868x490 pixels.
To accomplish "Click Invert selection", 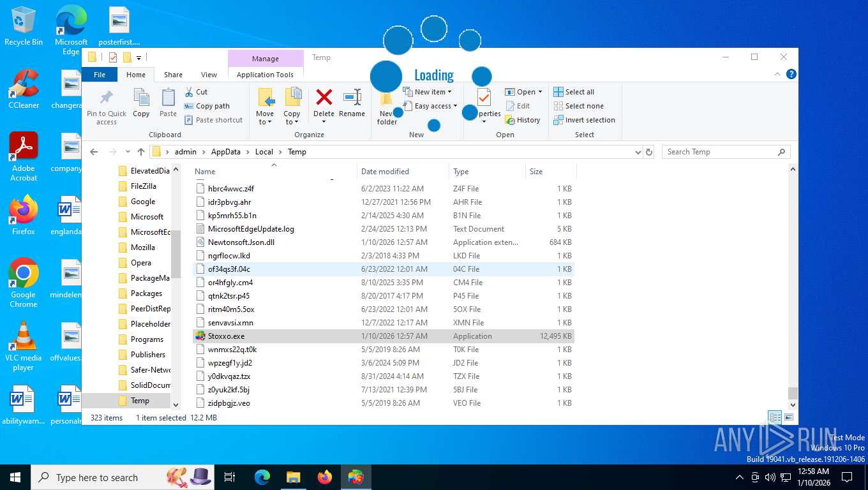I will (x=584, y=120).
